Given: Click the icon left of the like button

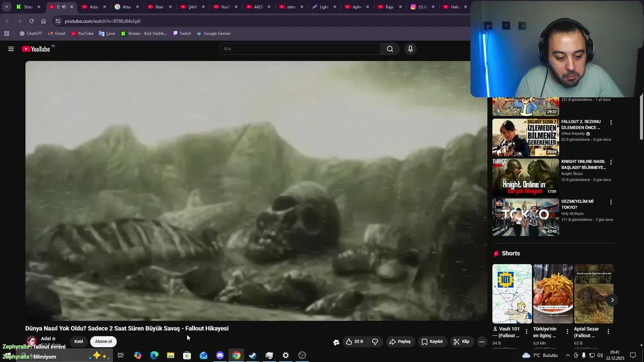Looking at the screenshot, I should [336, 342].
